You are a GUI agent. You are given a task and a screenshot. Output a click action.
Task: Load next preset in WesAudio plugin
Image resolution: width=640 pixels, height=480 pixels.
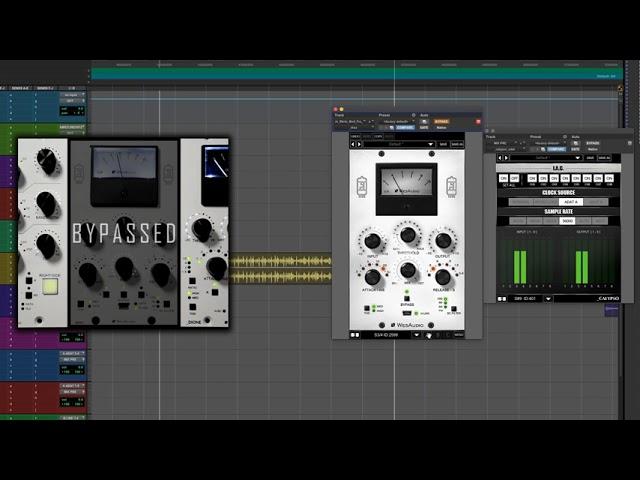(359, 144)
